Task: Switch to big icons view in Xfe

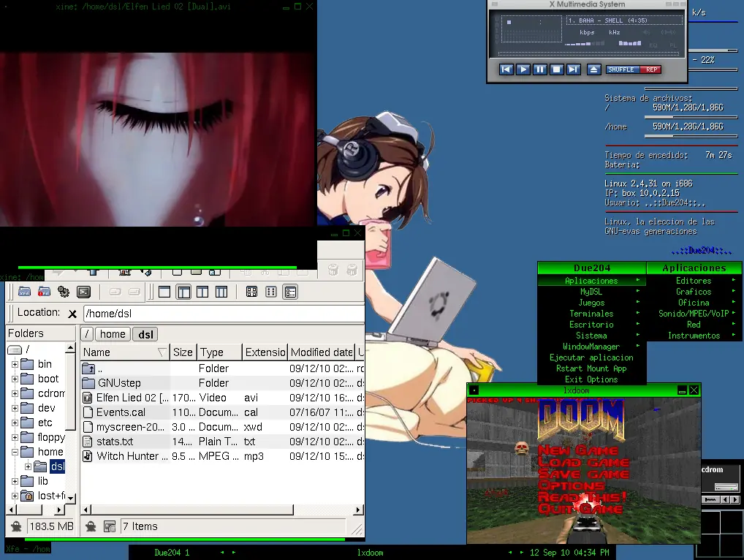Action: point(251,292)
